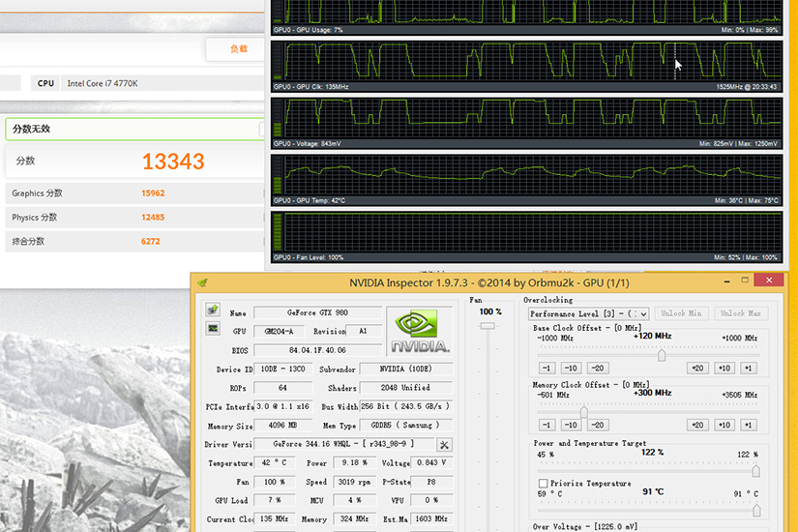This screenshot has height=532, width=798.
Task: Click Memory Clock Offset +20 button
Action: click(x=697, y=425)
